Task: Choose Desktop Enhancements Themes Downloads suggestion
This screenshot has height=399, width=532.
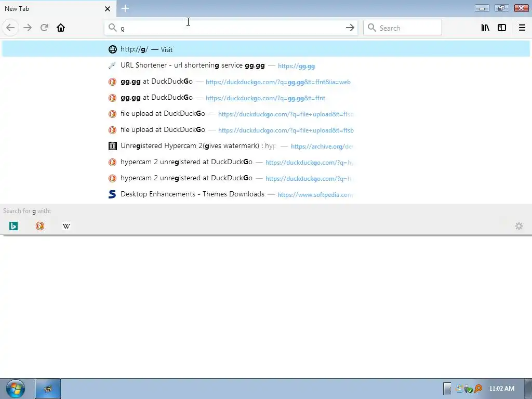Action: click(x=266, y=194)
